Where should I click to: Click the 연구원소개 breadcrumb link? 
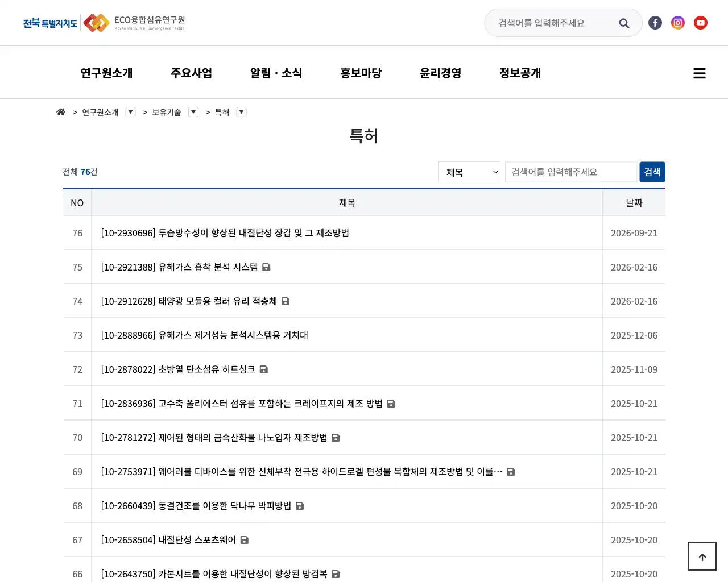[100, 112]
